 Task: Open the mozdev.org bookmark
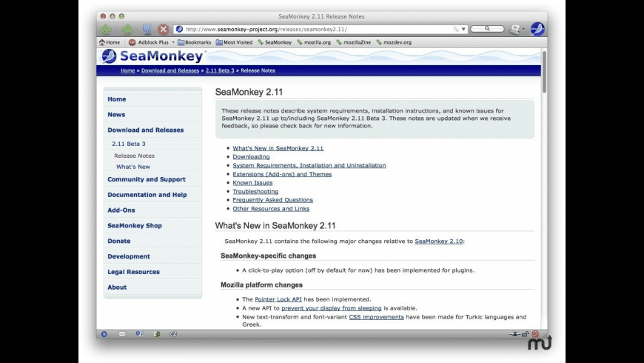pos(394,42)
